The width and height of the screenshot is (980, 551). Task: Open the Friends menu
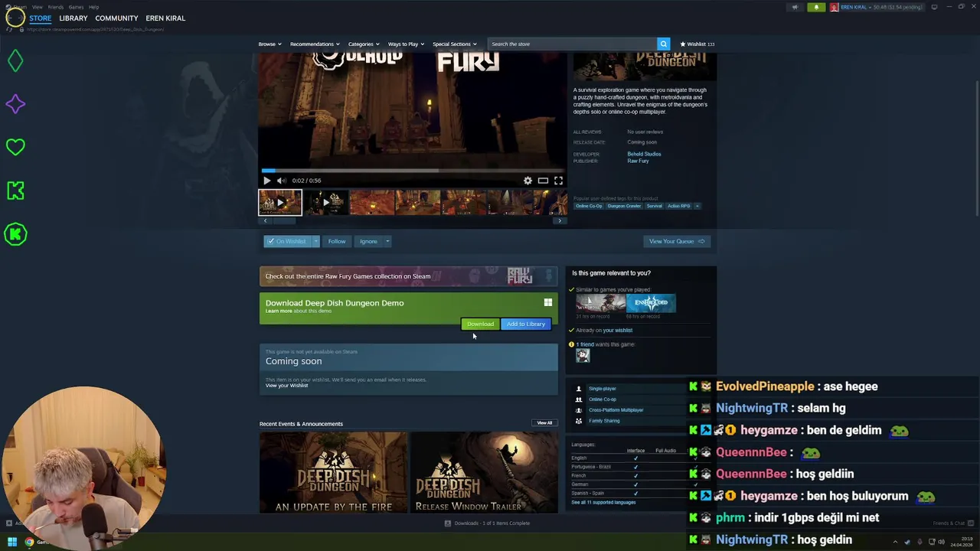coord(55,7)
